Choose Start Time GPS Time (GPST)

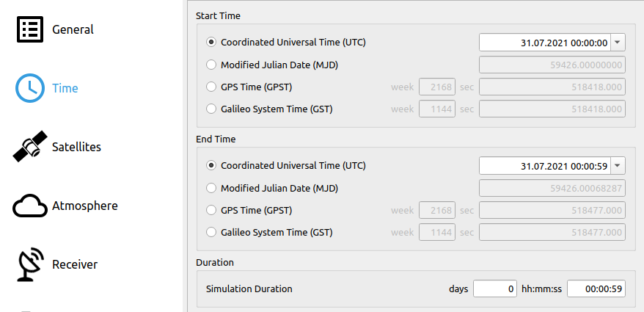tap(212, 87)
